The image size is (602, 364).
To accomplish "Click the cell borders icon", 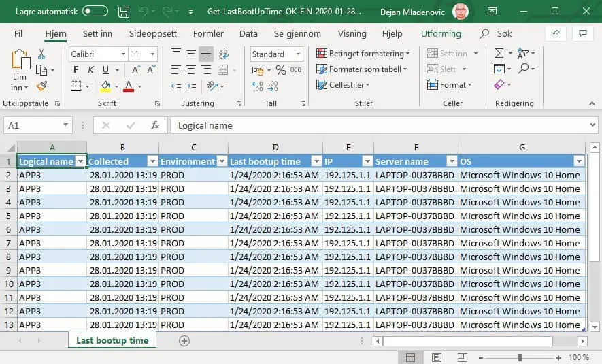I will click(76, 86).
